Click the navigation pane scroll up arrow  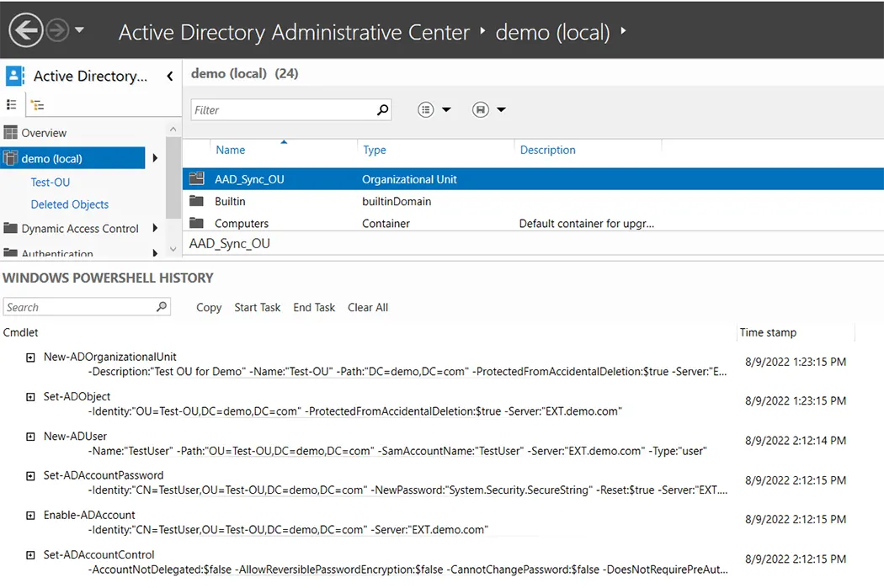173,130
